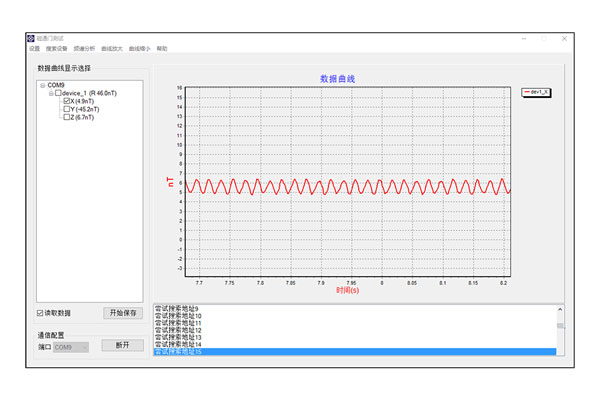Toggle the 读取数据 checkbox
The image size is (600, 400).
coord(40,313)
